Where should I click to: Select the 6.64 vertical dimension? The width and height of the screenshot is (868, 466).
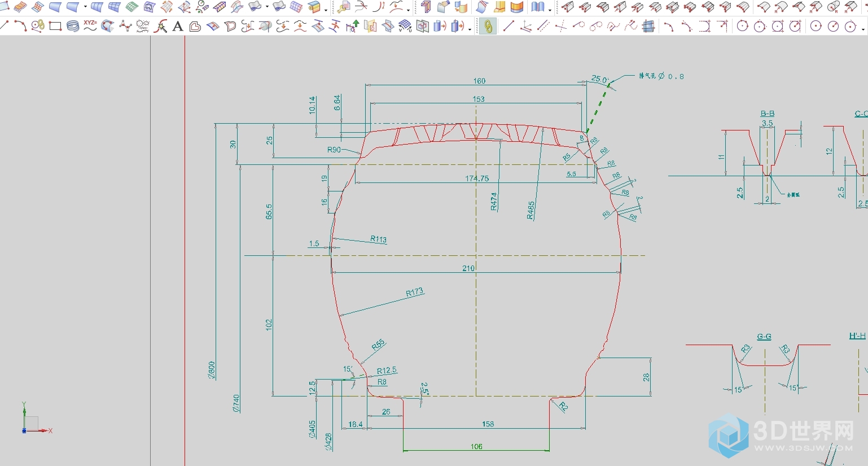337,102
